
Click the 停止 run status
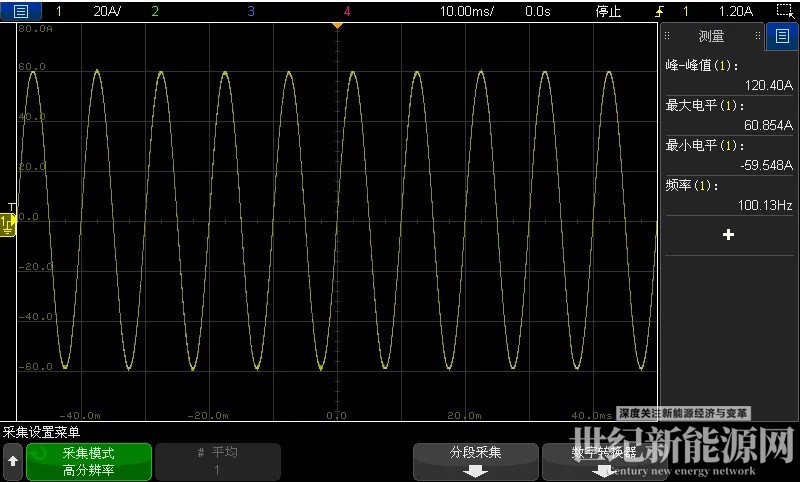point(608,12)
